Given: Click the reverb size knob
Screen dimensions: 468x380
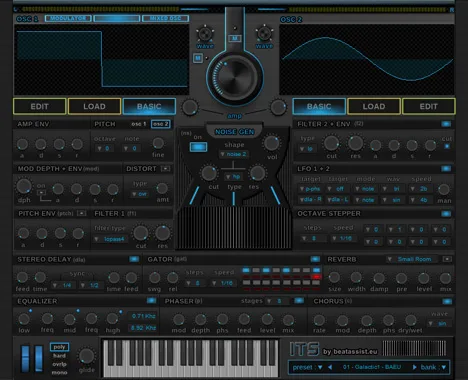Looking at the screenshot, I should (334, 277).
